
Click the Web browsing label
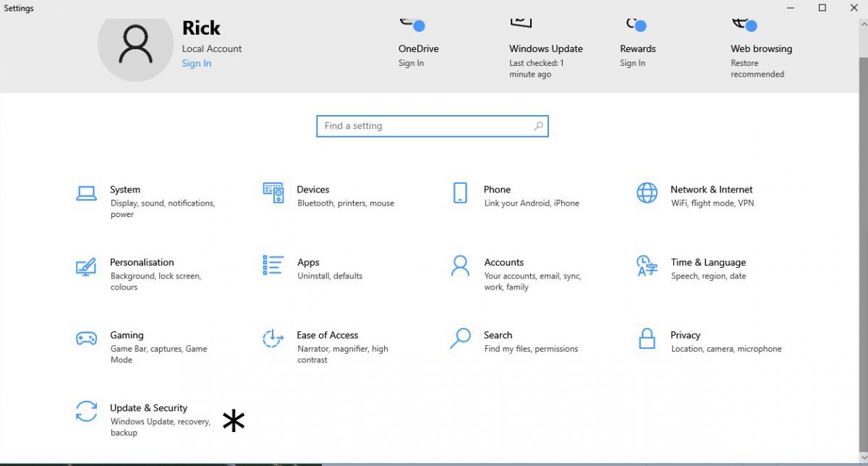click(x=762, y=49)
